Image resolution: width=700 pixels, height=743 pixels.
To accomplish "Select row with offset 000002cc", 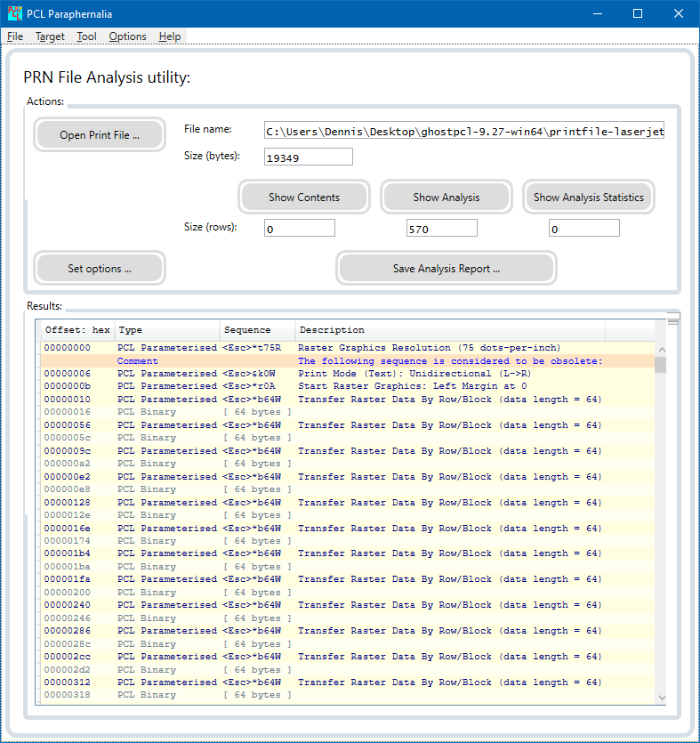I will [348, 657].
